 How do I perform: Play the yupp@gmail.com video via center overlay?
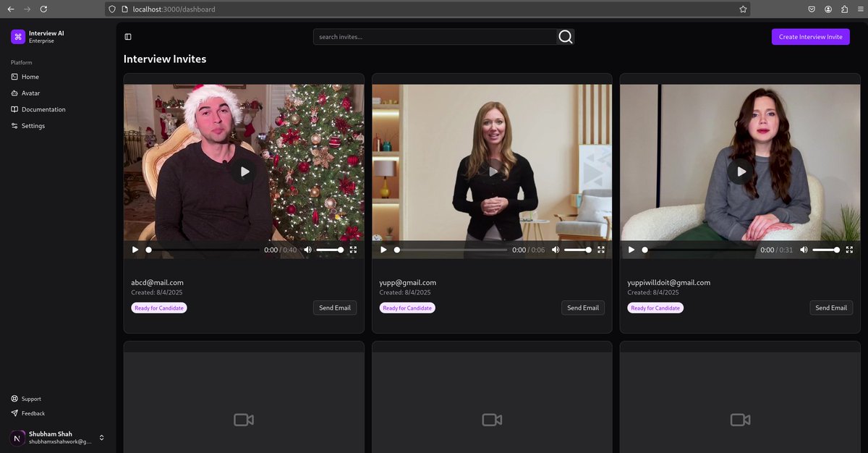coord(493,172)
